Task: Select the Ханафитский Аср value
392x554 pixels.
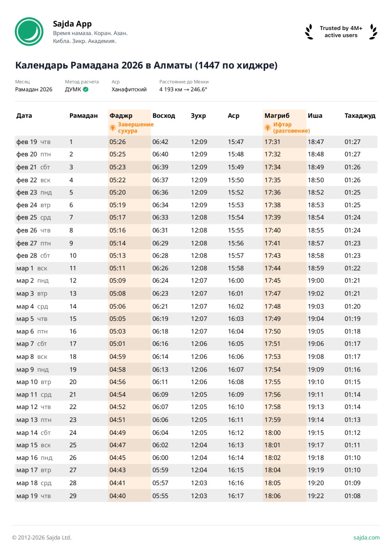Action: coord(129,90)
